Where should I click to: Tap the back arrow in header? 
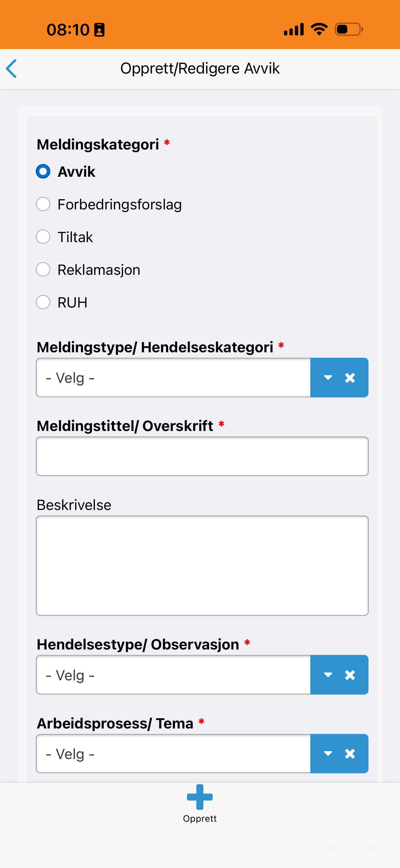point(12,68)
